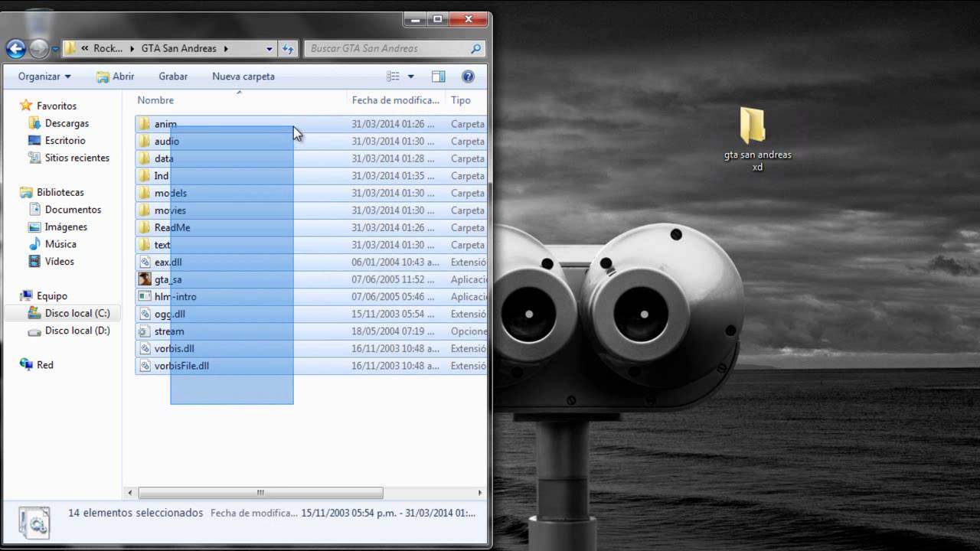Select Red in the navigation pane
Viewport: 980px width, 551px height.
tap(45, 365)
